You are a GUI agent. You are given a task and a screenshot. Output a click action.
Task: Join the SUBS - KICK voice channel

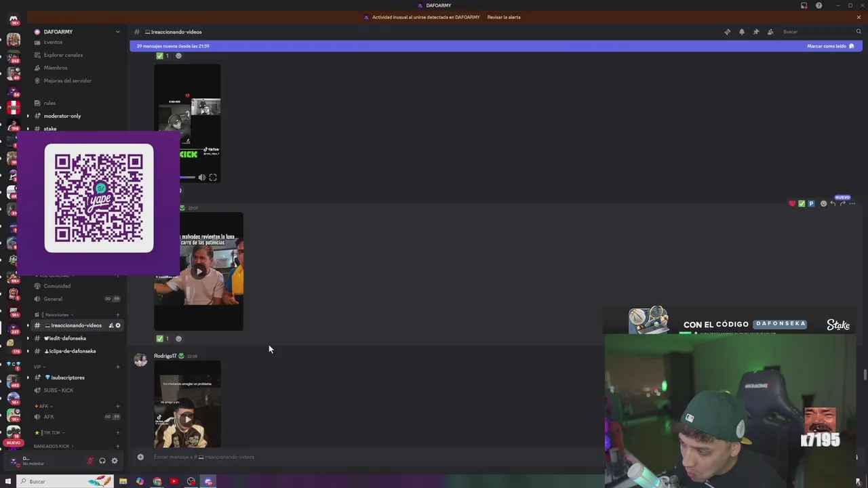pyautogui.click(x=58, y=390)
